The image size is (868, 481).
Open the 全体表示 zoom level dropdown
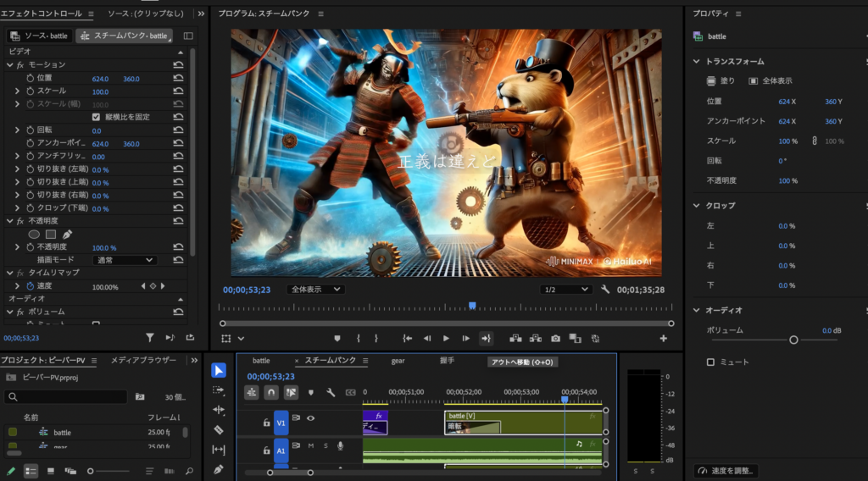pyautogui.click(x=314, y=289)
